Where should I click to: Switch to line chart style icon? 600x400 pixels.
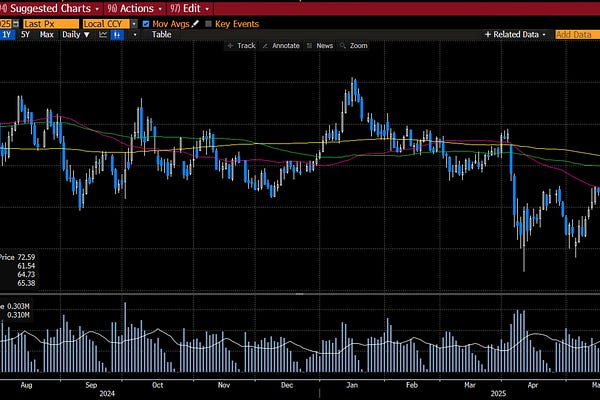[103, 34]
